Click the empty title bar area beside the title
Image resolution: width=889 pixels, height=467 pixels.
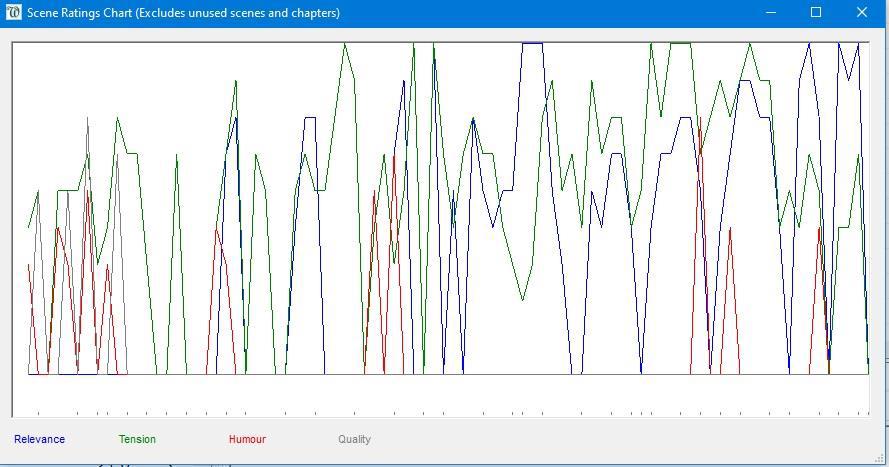pos(550,13)
